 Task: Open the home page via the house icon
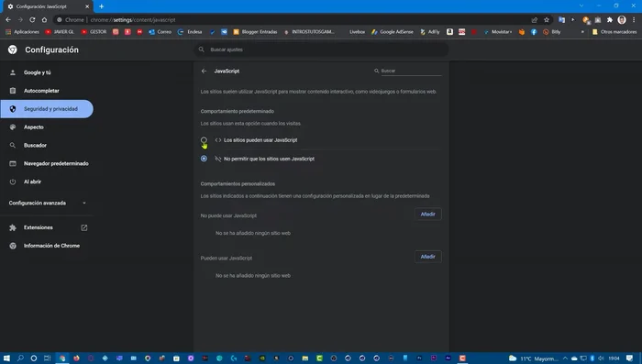click(44, 19)
